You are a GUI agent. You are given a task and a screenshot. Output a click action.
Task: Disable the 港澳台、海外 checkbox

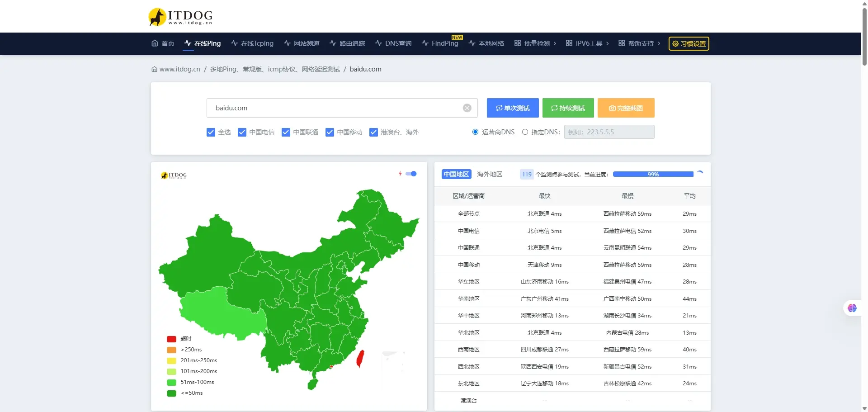coord(373,132)
